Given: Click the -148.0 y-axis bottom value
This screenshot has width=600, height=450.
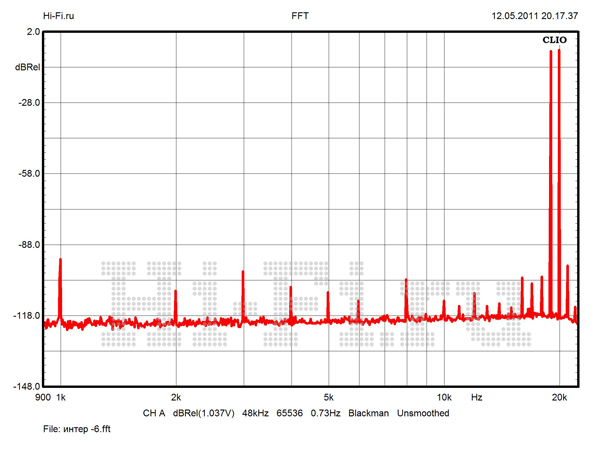Looking at the screenshot, I should [25, 387].
